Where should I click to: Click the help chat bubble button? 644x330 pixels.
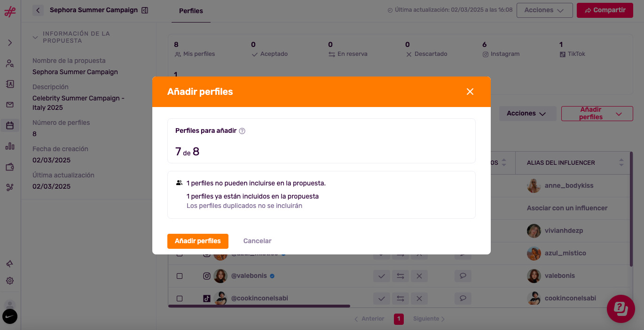[x=621, y=309]
